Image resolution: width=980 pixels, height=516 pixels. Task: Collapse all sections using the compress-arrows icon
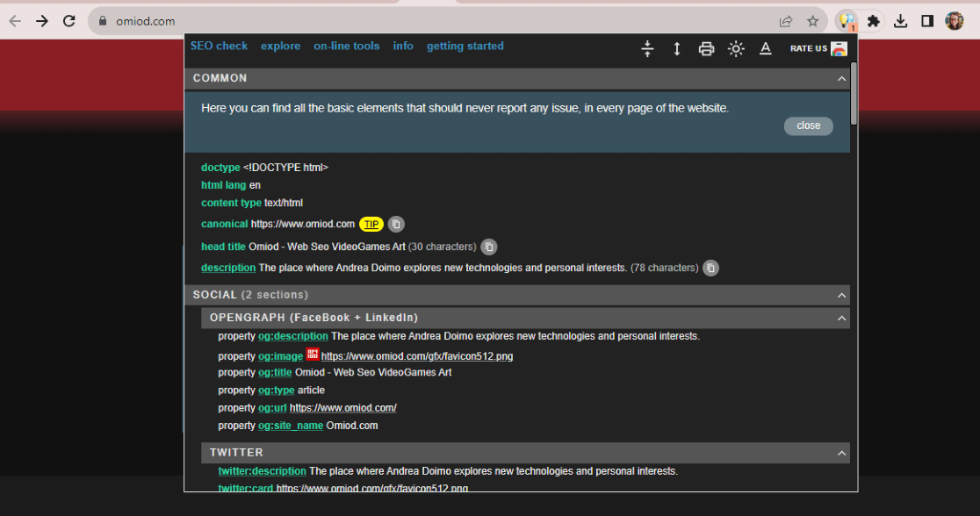pos(647,49)
